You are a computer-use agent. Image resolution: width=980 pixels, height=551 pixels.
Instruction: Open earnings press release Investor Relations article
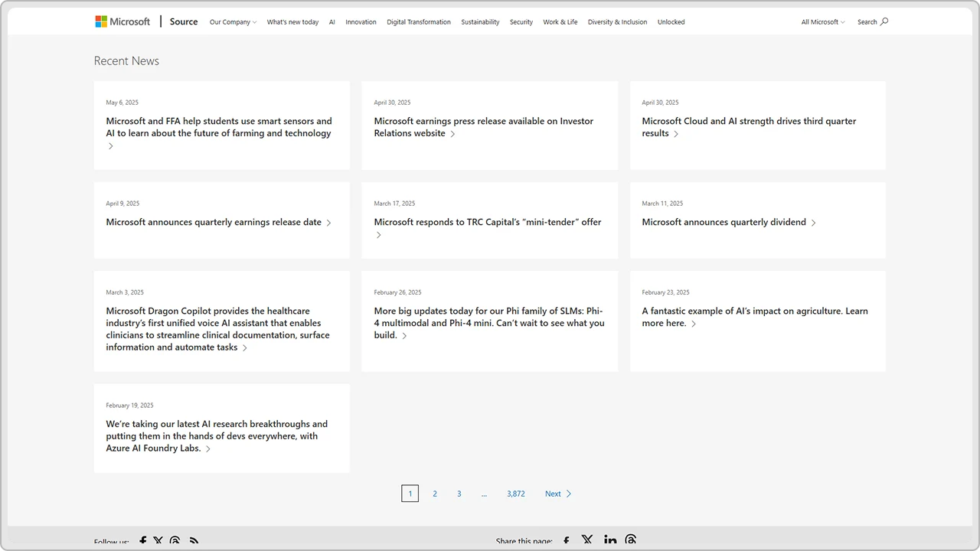click(x=483, y=127)
